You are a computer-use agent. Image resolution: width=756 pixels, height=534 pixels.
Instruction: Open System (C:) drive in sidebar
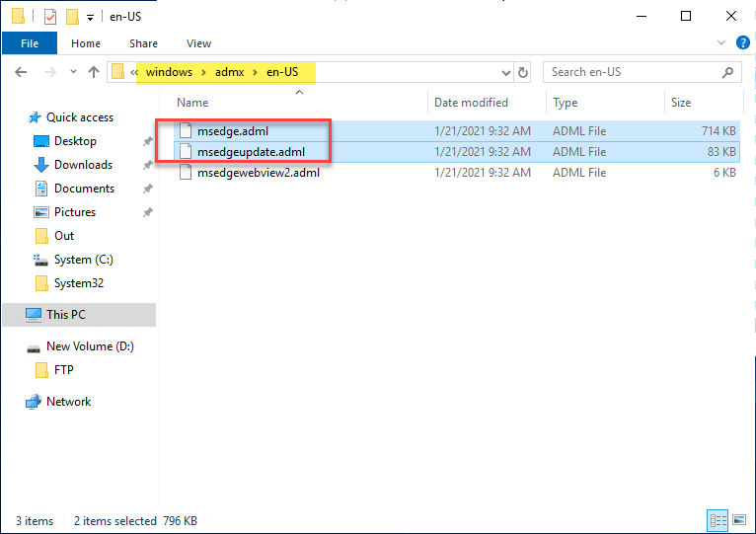pyautogui.click(x=84, y=259)
